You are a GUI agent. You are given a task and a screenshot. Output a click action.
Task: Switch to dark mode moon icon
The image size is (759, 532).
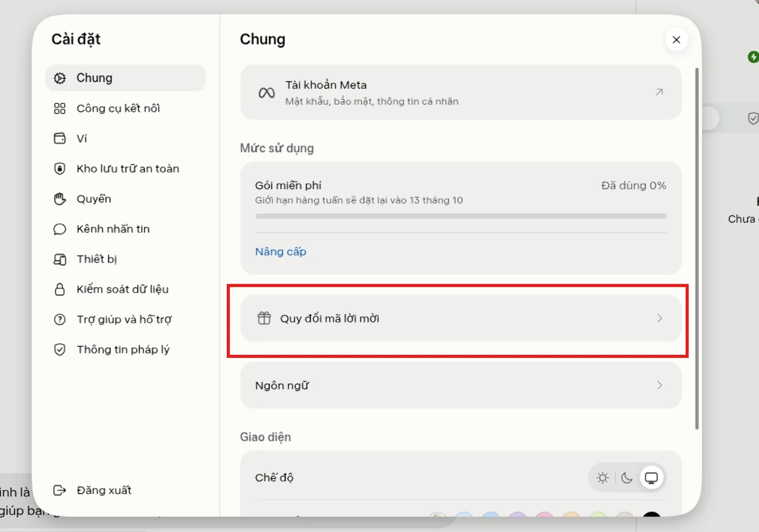tap(627, 478)
